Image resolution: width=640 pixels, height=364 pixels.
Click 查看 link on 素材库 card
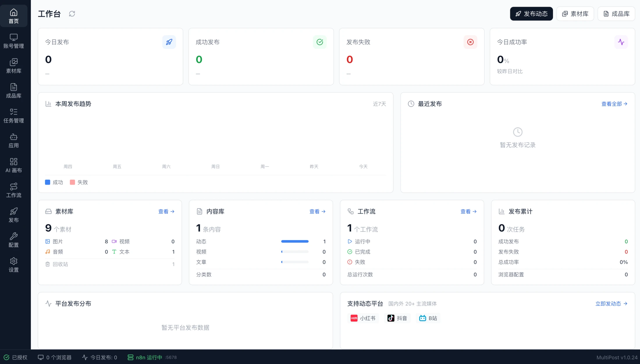pos(166,211)
